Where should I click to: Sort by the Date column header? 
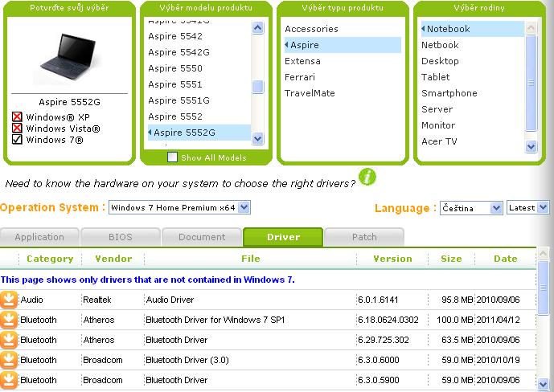click(x=505, y=259)
